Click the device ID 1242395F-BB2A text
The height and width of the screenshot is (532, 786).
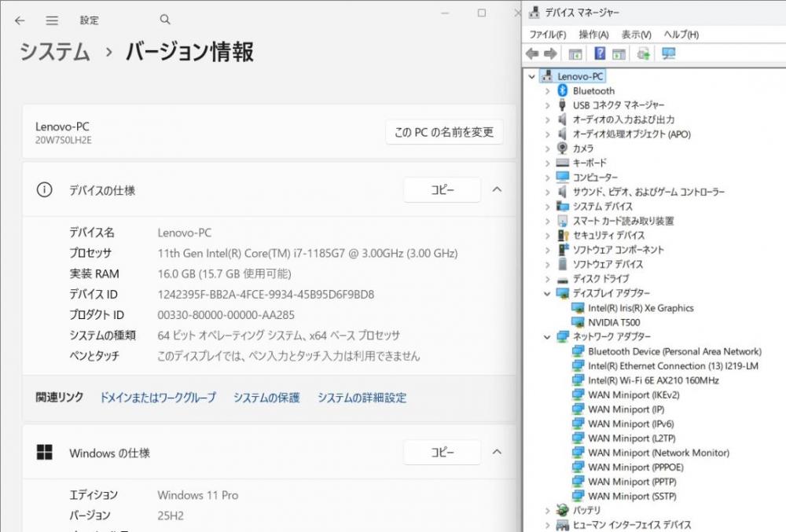(266, 295)
